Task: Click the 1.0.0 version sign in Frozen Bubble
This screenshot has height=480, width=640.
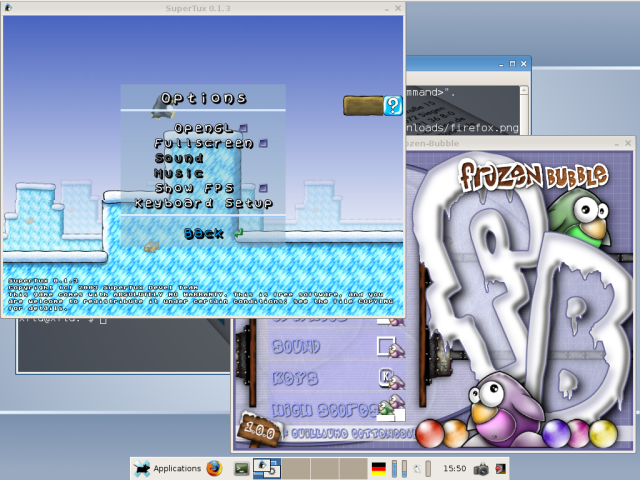Action: [260, 429]
